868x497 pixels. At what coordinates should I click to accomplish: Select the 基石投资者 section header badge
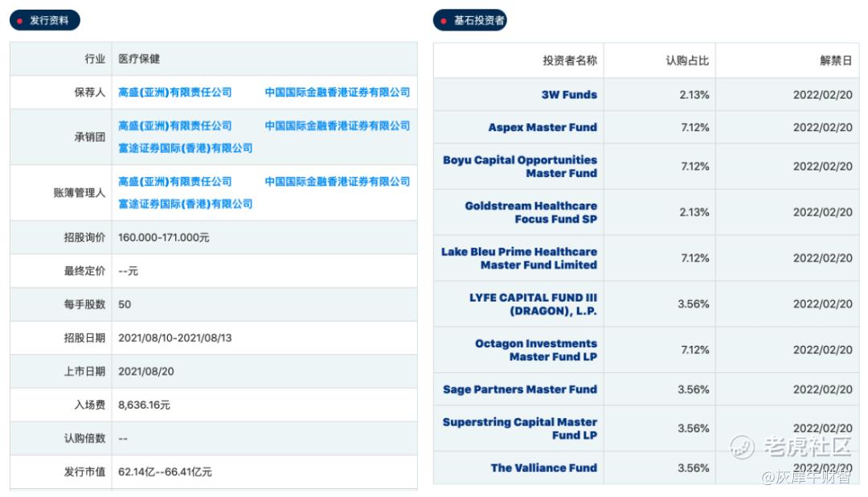[x=470, y=20]
